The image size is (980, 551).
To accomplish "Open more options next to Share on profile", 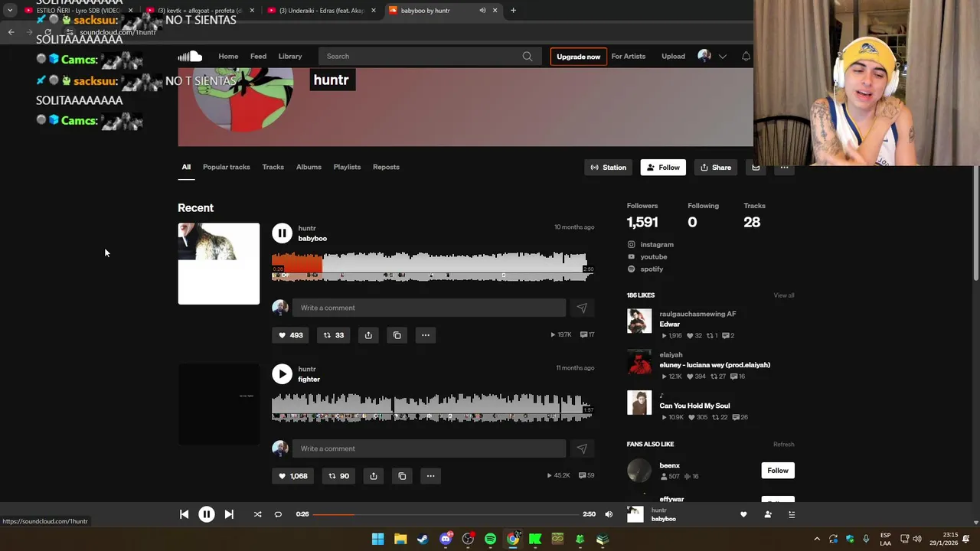I will [x=784, y=167].
